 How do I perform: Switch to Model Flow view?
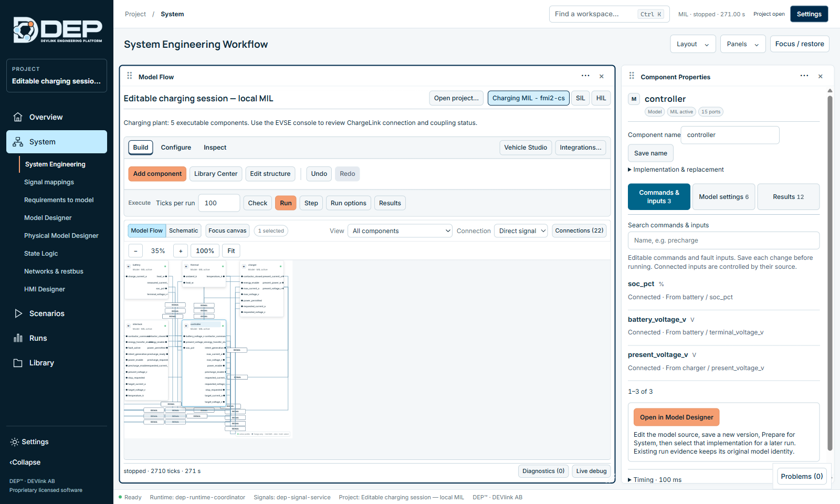(x=147, y=230)
